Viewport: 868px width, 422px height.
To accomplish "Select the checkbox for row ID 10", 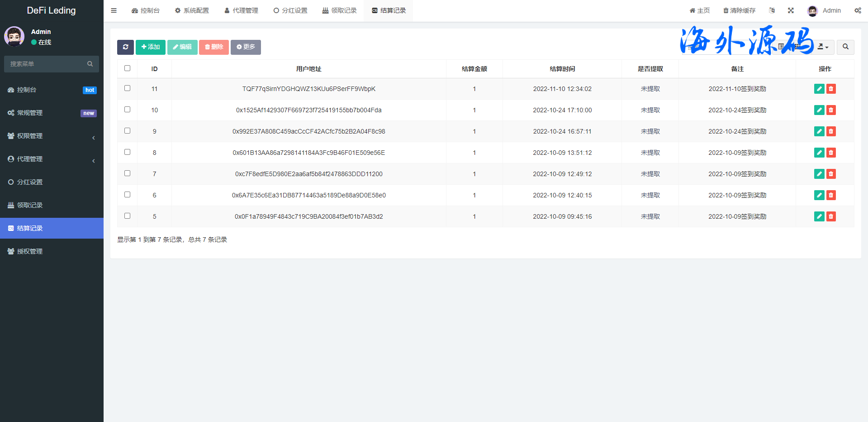I will pyautogui.click(x=127, y=110).
